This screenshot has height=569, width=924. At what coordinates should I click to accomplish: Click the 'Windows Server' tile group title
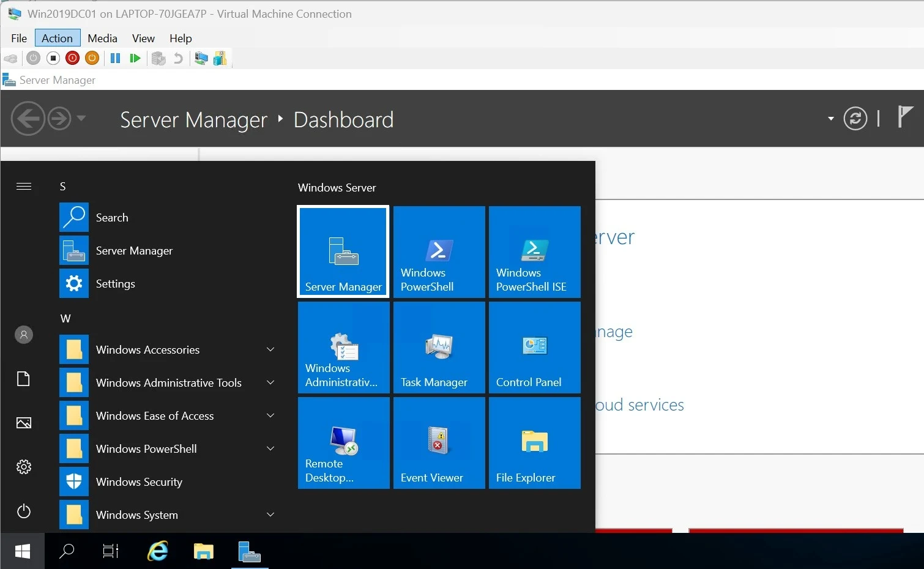tap(337, 188)
